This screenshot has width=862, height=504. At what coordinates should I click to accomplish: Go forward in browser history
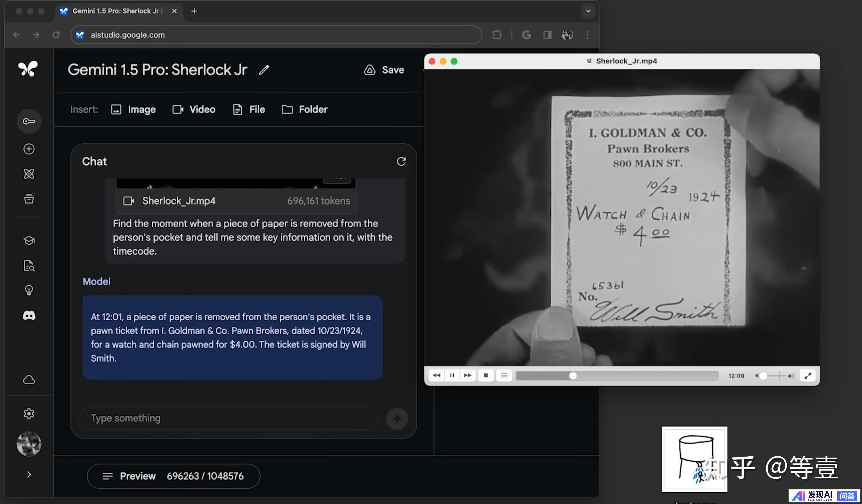coord(36,34)
